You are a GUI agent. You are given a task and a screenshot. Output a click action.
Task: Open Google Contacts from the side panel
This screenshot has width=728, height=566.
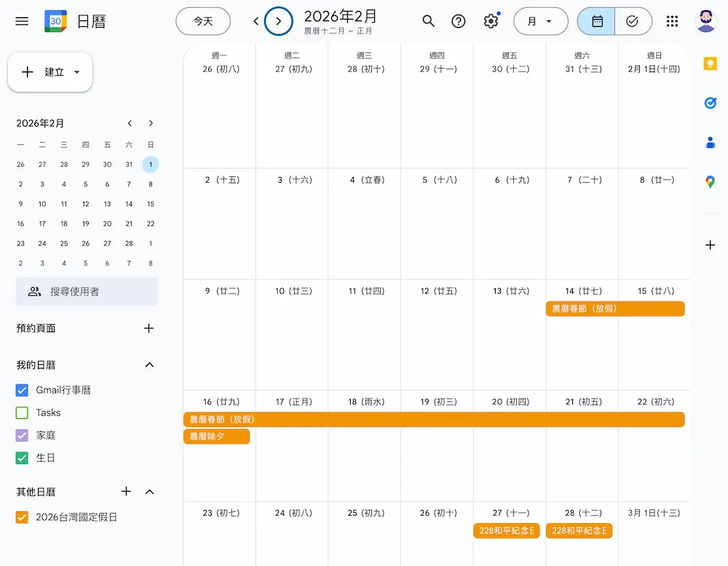tap(711, 142)
